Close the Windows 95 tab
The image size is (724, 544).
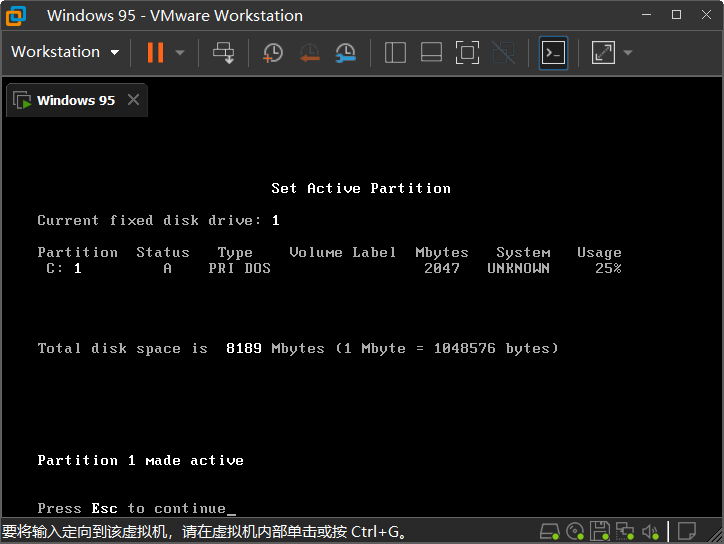click(133, 100)
